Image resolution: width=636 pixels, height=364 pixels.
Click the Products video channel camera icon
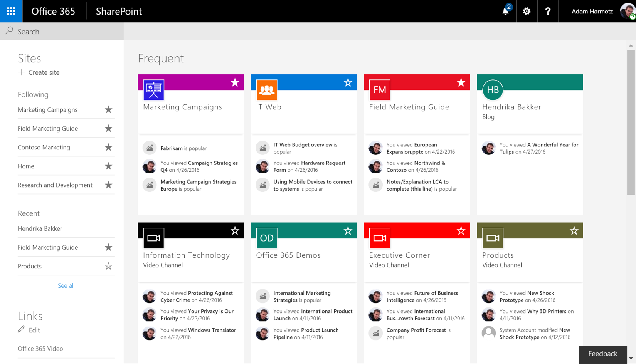tap(492, 238)
